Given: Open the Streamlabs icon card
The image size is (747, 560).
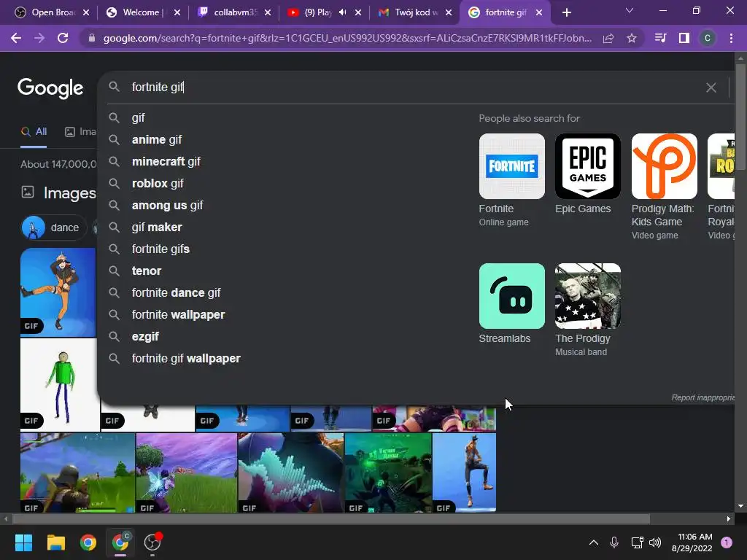Looking at the screenshot, I should (x=511, y=296).
